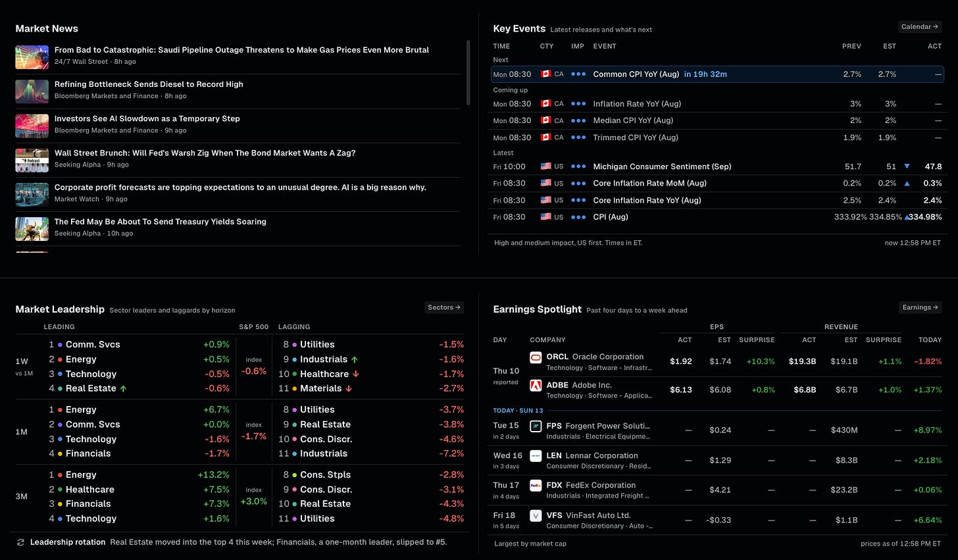Click green up arrow beside Industrials

click(355, 360)
